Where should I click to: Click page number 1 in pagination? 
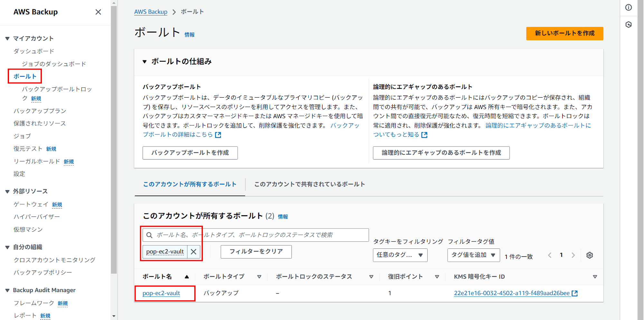click(561, 255)
